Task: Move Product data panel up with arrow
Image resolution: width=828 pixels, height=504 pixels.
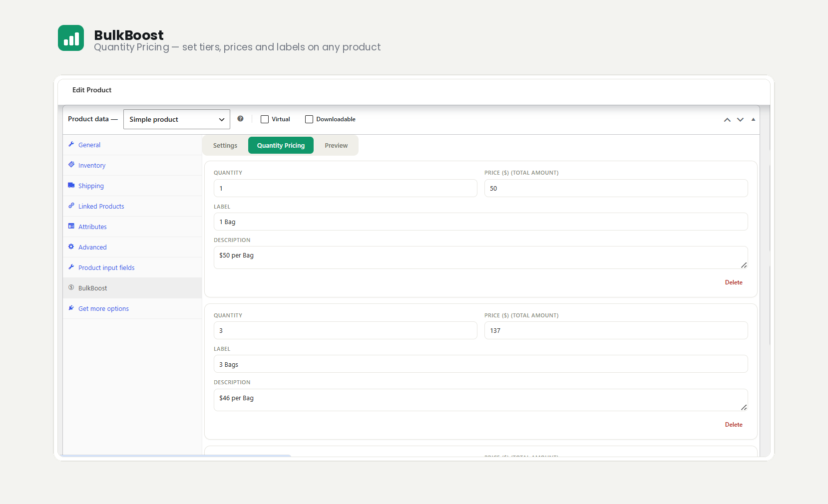Action: pyautogui.click(x=727, y=120)
